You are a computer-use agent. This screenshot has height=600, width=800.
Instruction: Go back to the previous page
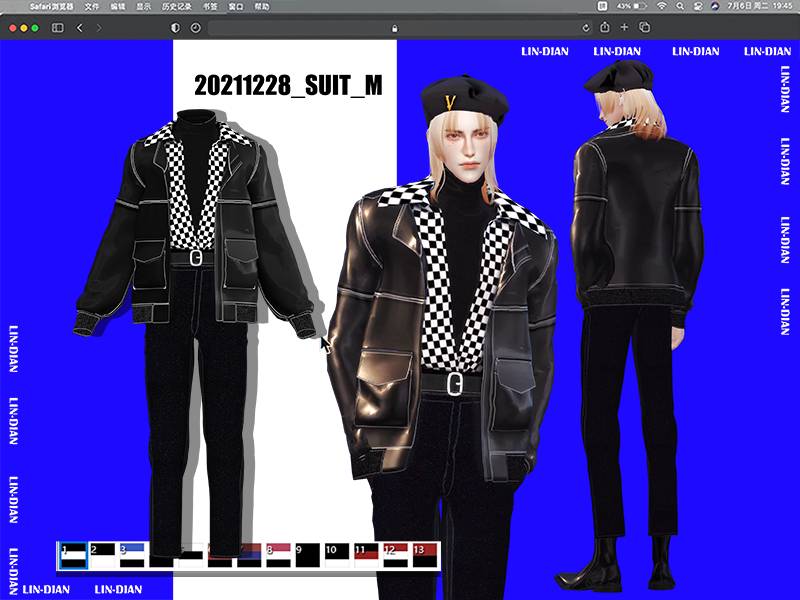point(80,28)
